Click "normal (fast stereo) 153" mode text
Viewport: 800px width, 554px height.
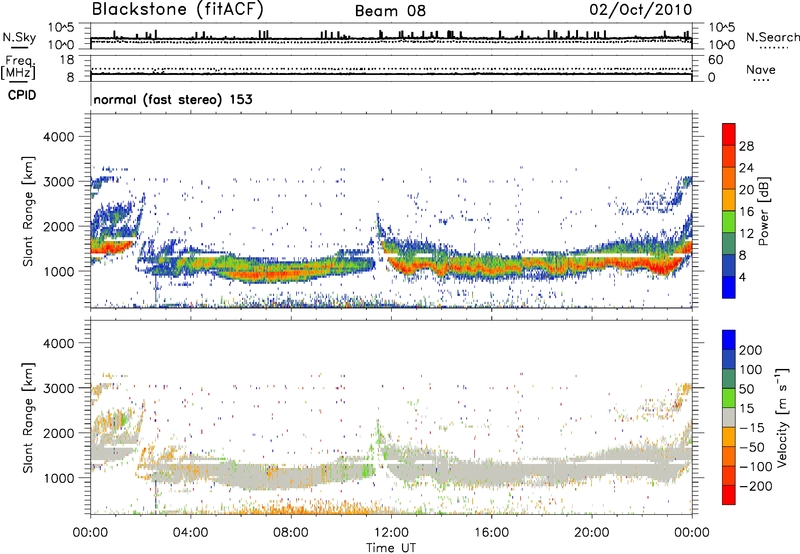[173, 99]
